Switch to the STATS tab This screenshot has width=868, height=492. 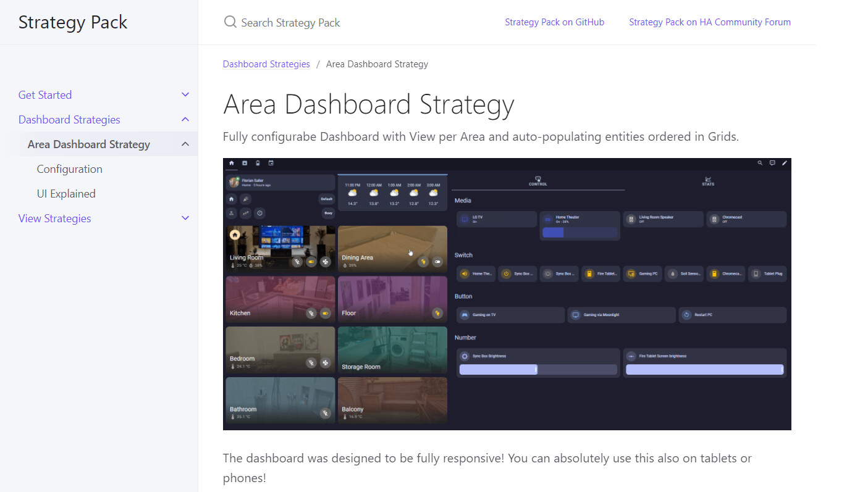coord(708,181)
